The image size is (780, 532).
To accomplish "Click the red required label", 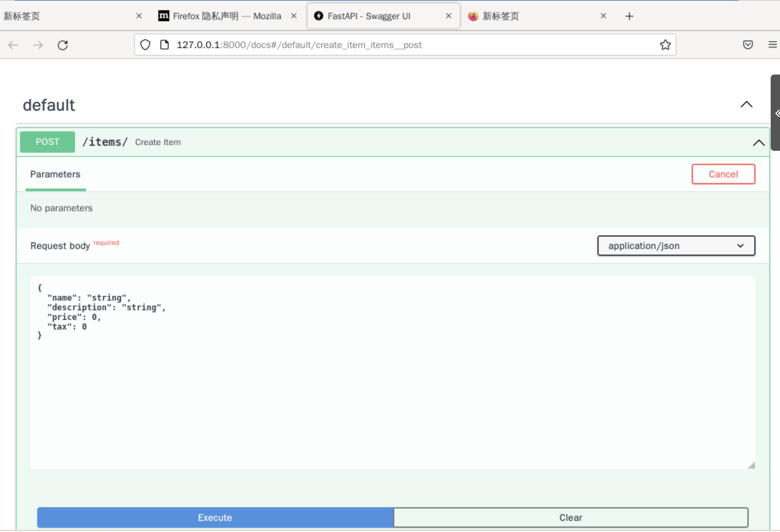I will click(106, 243).
